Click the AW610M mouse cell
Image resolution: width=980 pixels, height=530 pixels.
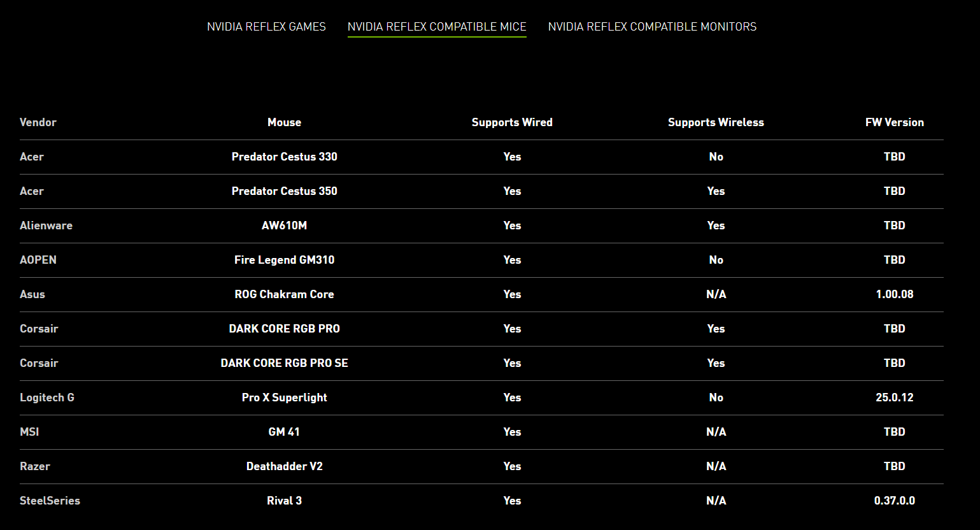point(284,226)
